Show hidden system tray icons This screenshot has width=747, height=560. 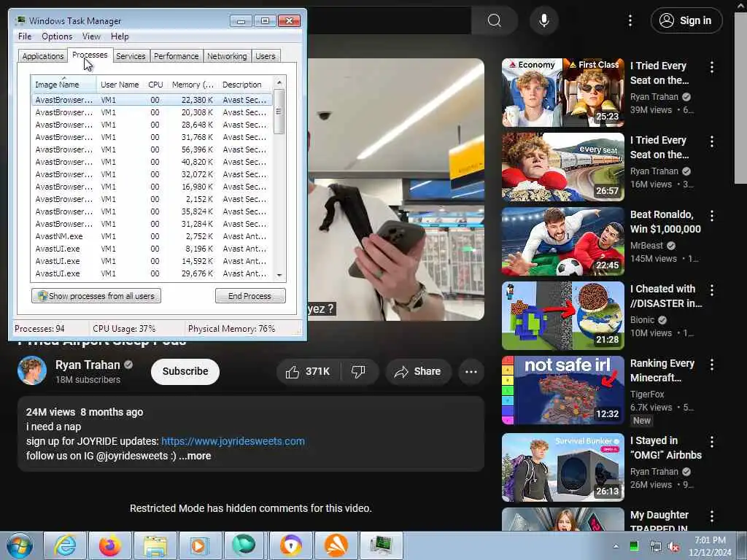point(616,546)
